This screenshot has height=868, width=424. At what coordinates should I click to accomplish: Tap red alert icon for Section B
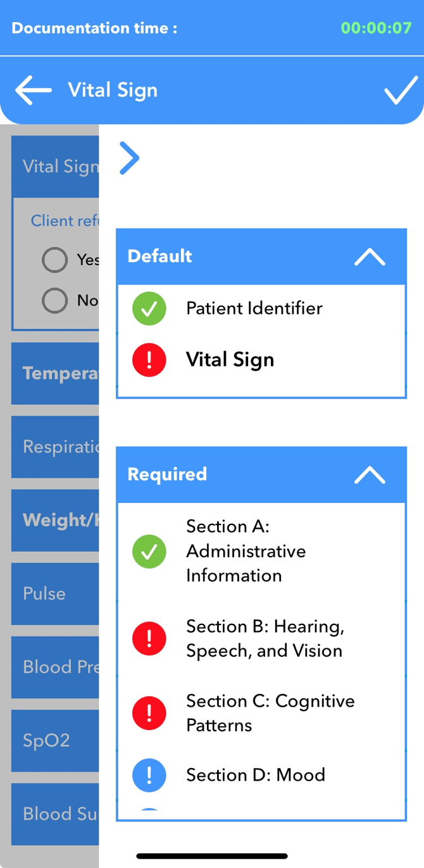149,638
